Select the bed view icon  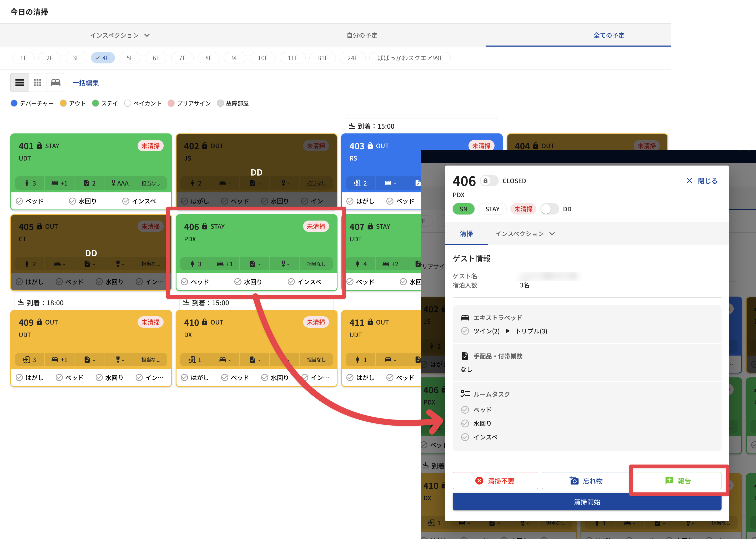pyautogui.click(x=56, y=82)
